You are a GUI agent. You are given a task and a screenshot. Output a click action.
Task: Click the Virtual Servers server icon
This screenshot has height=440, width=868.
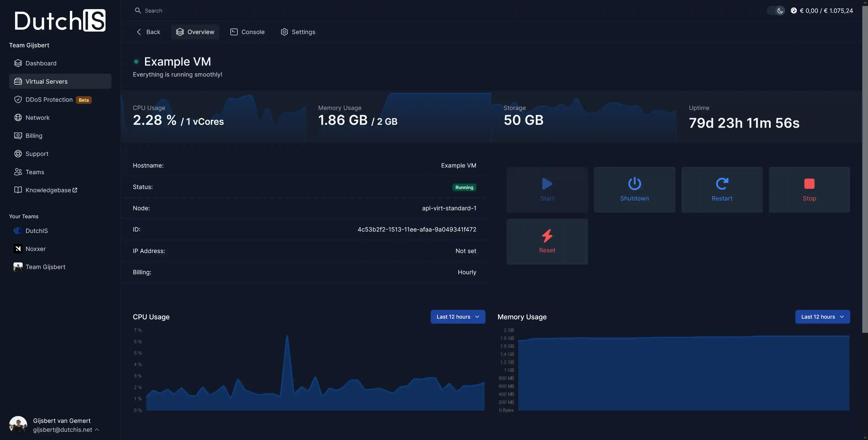coord(18,81)
